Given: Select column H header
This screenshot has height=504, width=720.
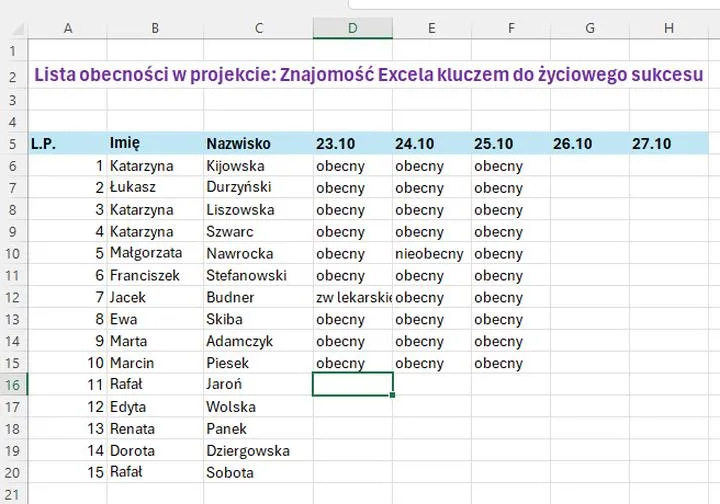Looking at the screenshot, I should 669,28.
